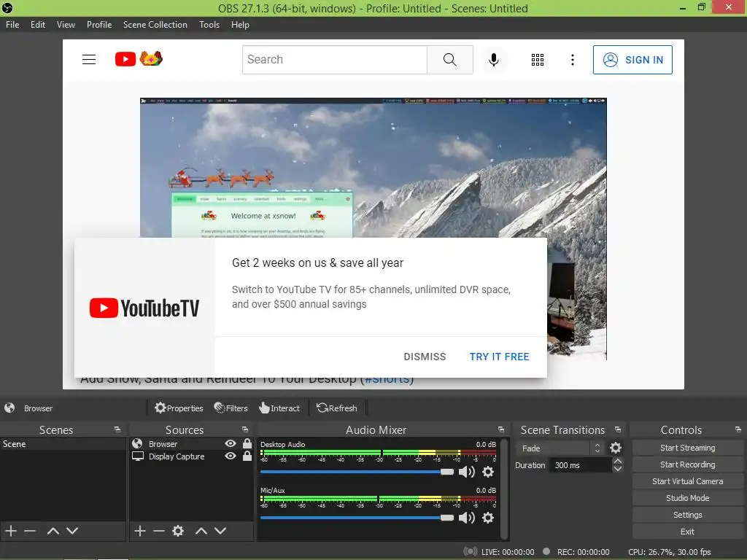Open Filters for Browser source

click(x=231, y=408)
